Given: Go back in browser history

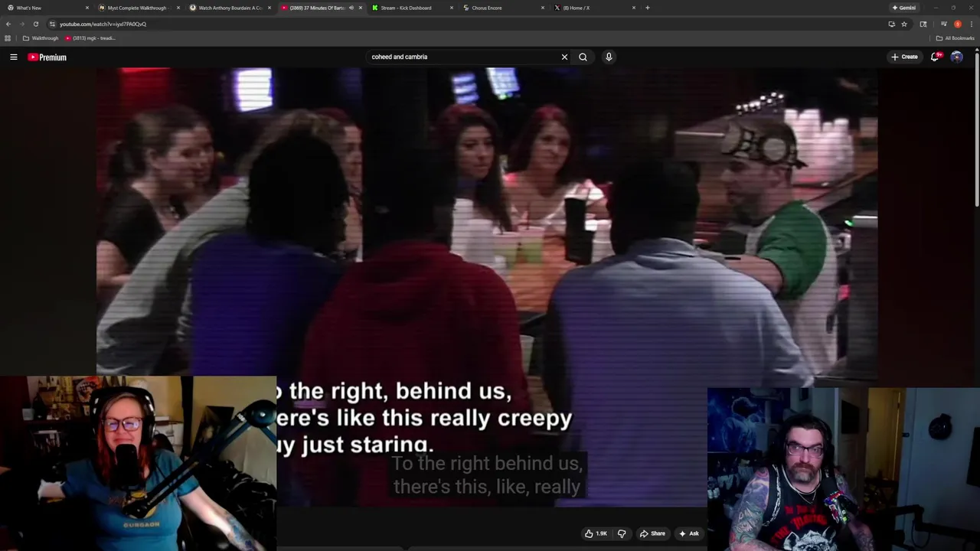Looking at the screenshot, I should point(8,24).
